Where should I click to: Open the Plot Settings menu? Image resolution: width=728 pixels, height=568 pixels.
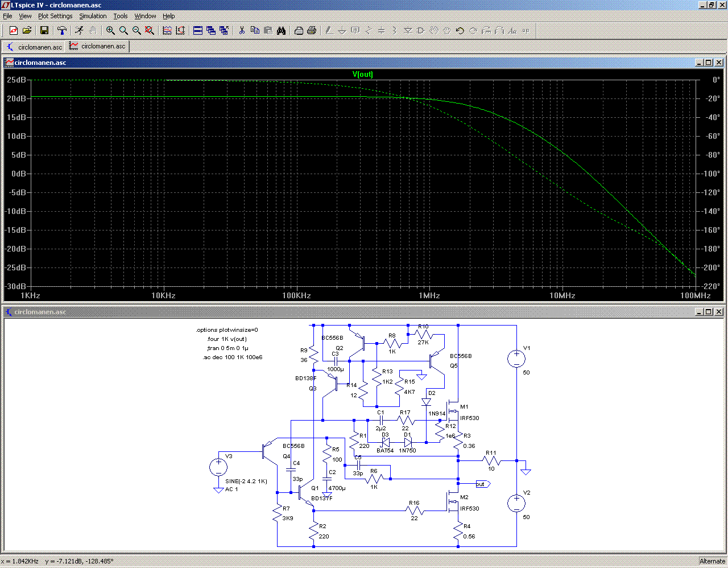[x=55, y=16]
